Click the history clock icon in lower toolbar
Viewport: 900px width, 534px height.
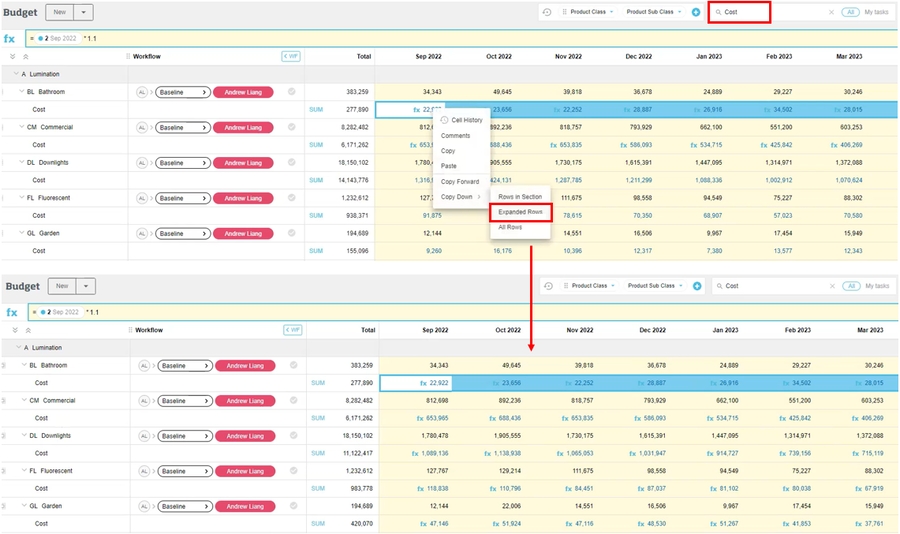click(x=547, y=286)
